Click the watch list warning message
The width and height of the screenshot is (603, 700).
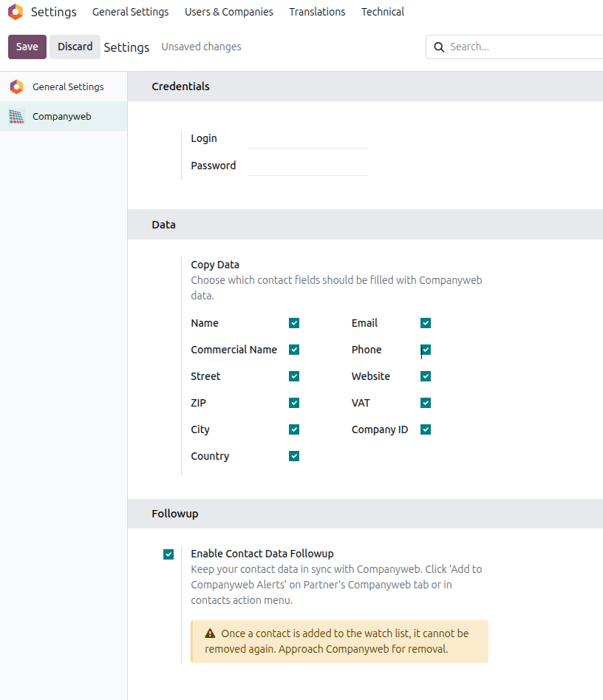pos(340,642)
